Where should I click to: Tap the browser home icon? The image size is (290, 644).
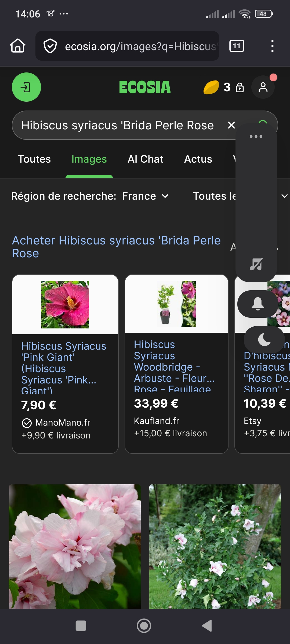(18, 46)
